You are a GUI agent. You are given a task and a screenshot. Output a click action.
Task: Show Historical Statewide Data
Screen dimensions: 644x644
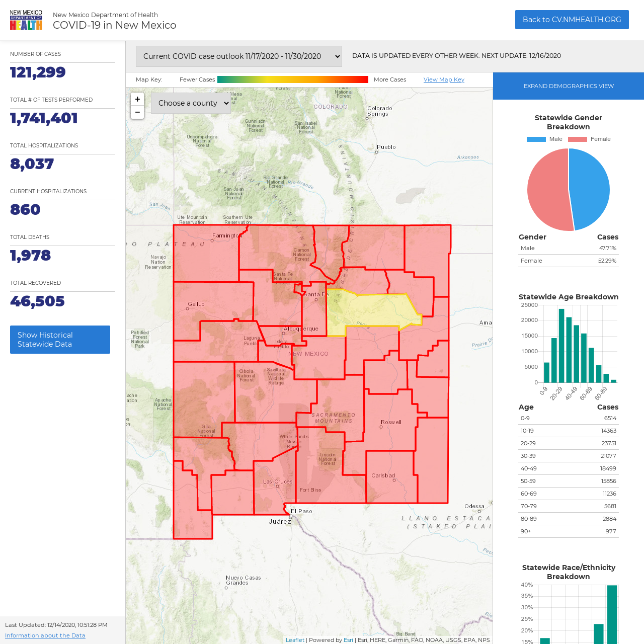click(x=60, y=340)
